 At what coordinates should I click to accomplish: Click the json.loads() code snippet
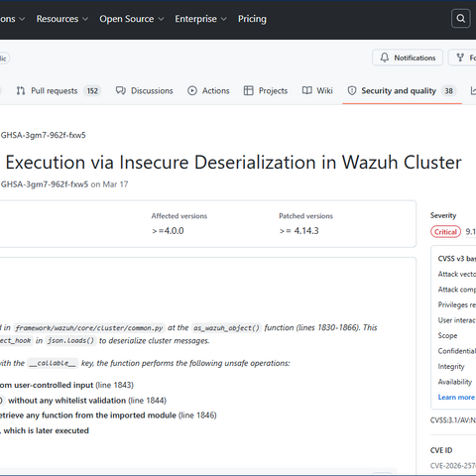(71, 340)
